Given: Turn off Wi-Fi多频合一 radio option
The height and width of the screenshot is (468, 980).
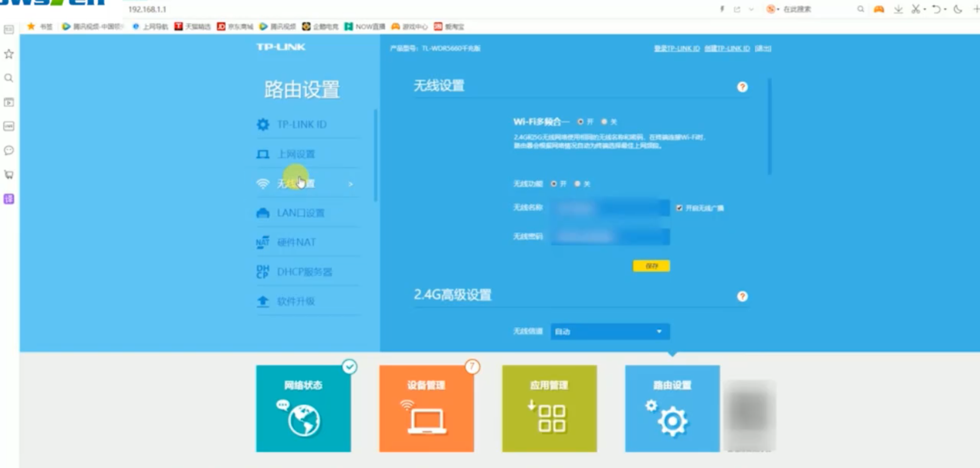Looking at the screenshot, I should point(604,122).
